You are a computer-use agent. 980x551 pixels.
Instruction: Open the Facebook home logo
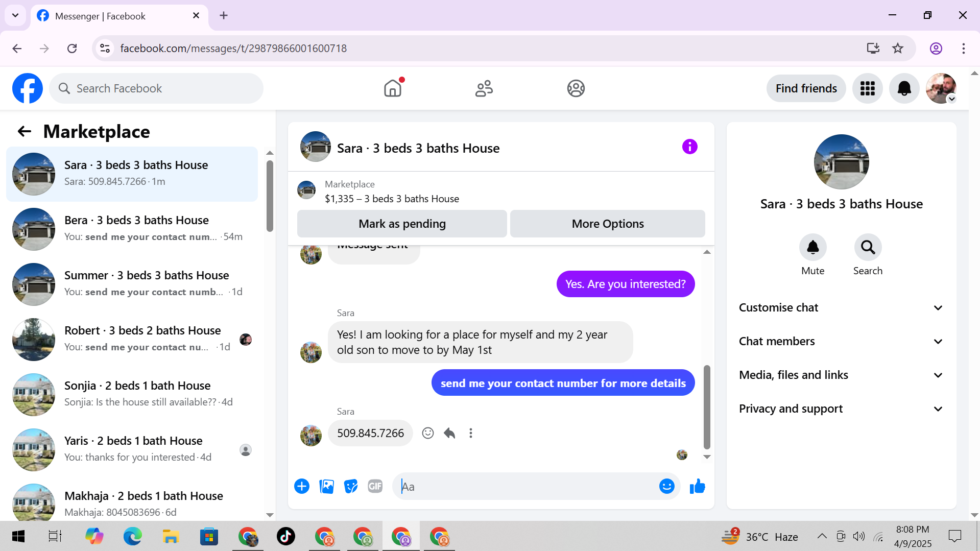click(28, 88)
